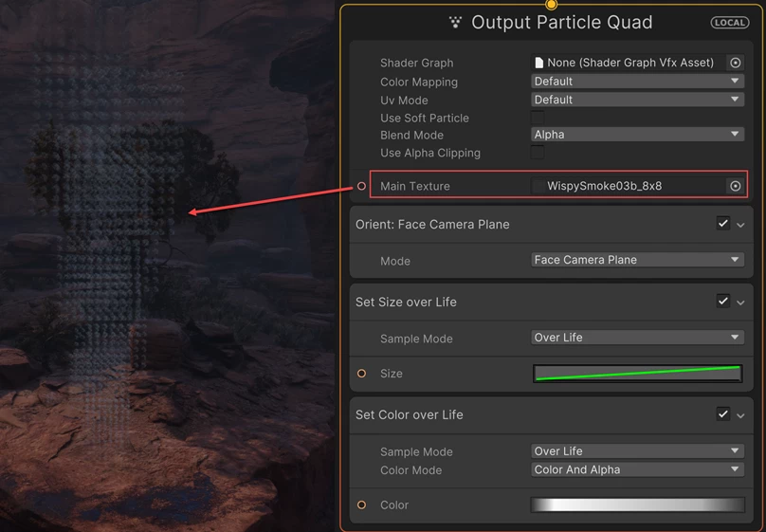Click the particle icon beside Output Particle Quad
The width and height of the screenshot is (766, 532).
coord(455,23)
